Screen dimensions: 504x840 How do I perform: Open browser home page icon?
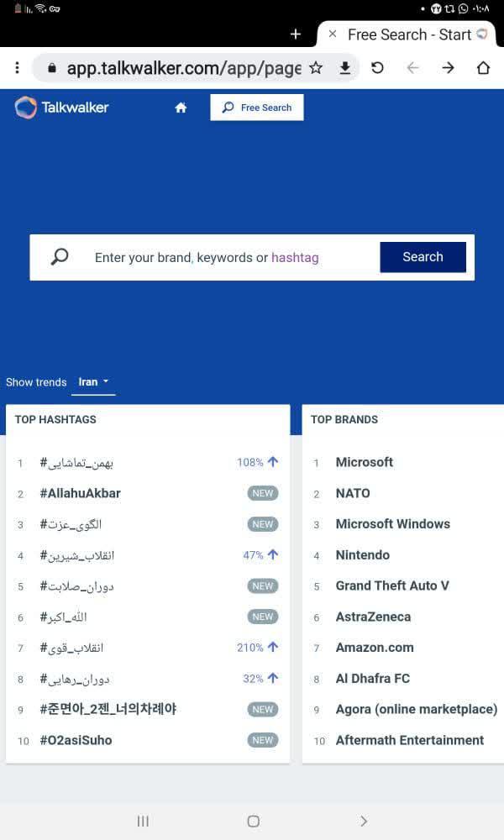[x=484, y=67]
